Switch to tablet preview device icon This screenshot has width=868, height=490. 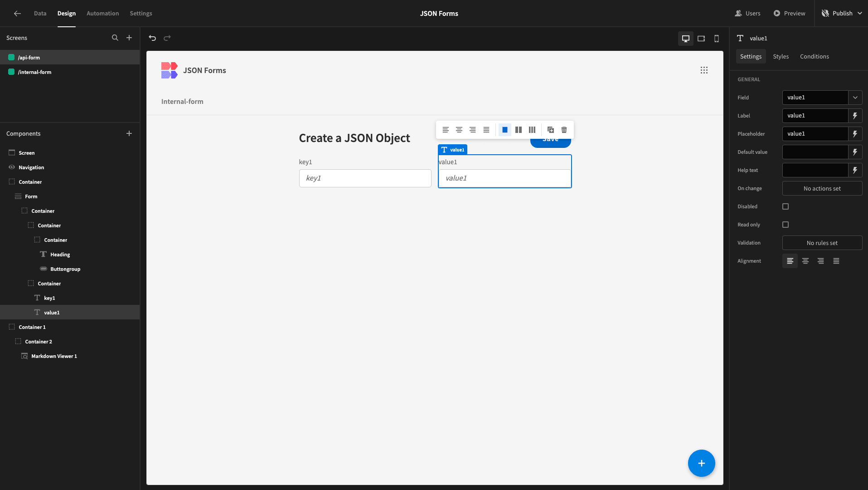tap(701, 39)
